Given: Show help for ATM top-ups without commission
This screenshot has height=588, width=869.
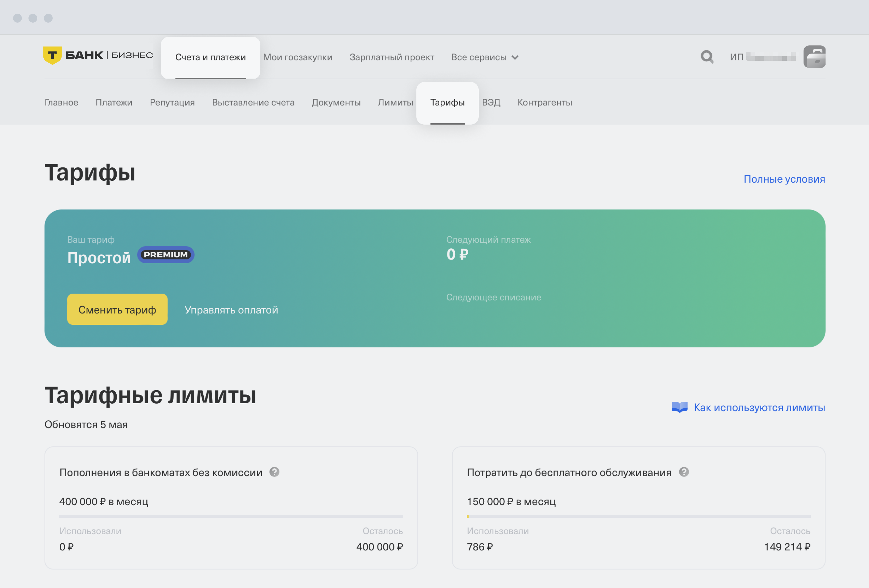Looking at the screenshot, I should [x=274, y=472].
